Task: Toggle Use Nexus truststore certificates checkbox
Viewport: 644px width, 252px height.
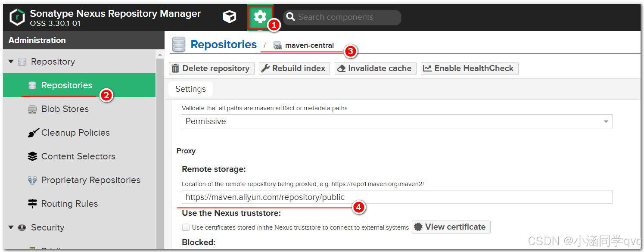Action: tap(186, 227)
